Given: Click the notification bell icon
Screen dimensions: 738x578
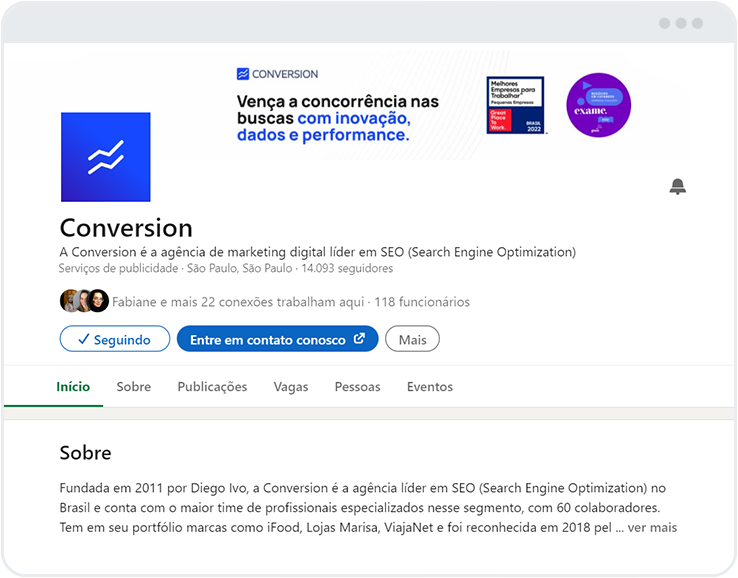Looking at the screenshot, I should [677, 186].
